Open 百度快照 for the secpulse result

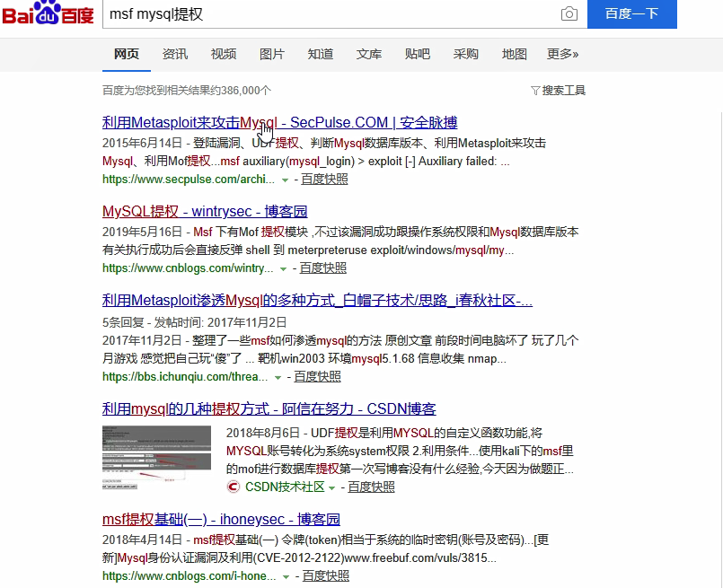click(324, 180)
